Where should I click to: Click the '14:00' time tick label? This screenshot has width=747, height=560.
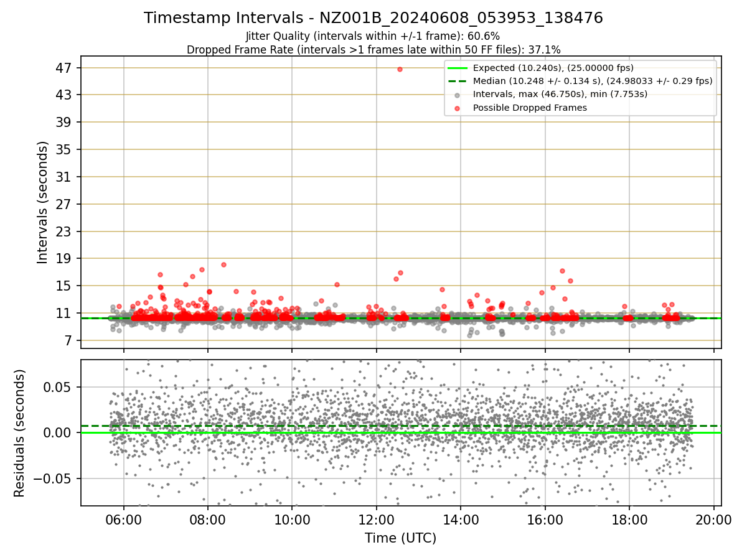pyautogui.click(x=461, y=520)
